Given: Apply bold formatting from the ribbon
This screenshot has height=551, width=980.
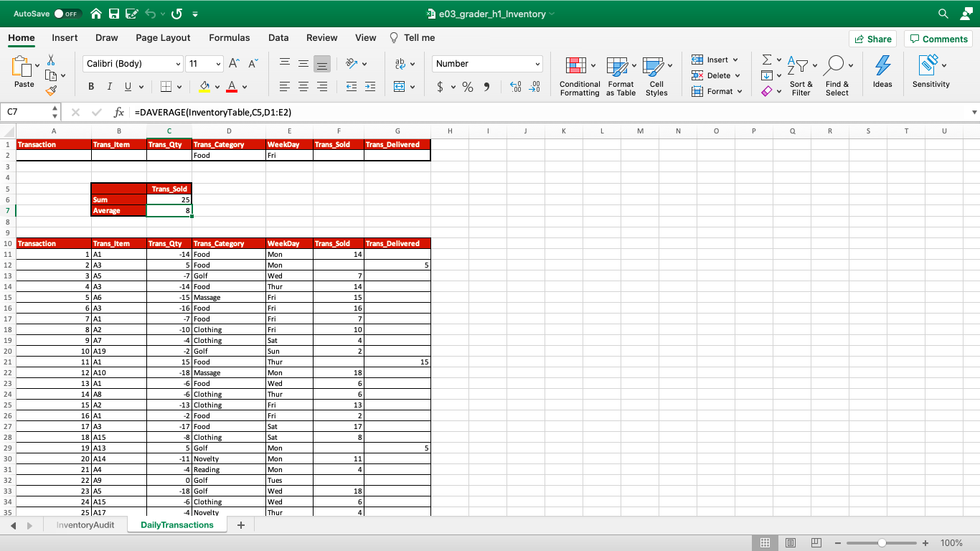Looking at the screenshot, I should tap(91, 86).
